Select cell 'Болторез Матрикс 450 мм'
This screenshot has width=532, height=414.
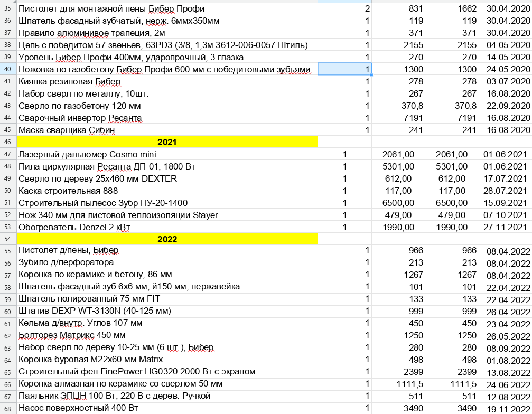pyautogui.click(x=167, y=335)
